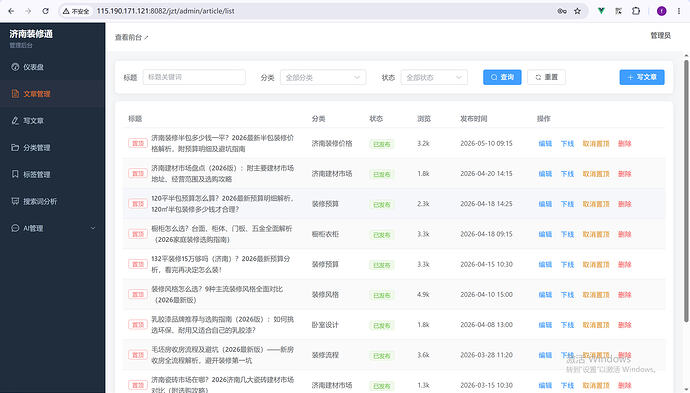Go back with browser back arrow
The image size is (690, 393).
tap(11, 11)
